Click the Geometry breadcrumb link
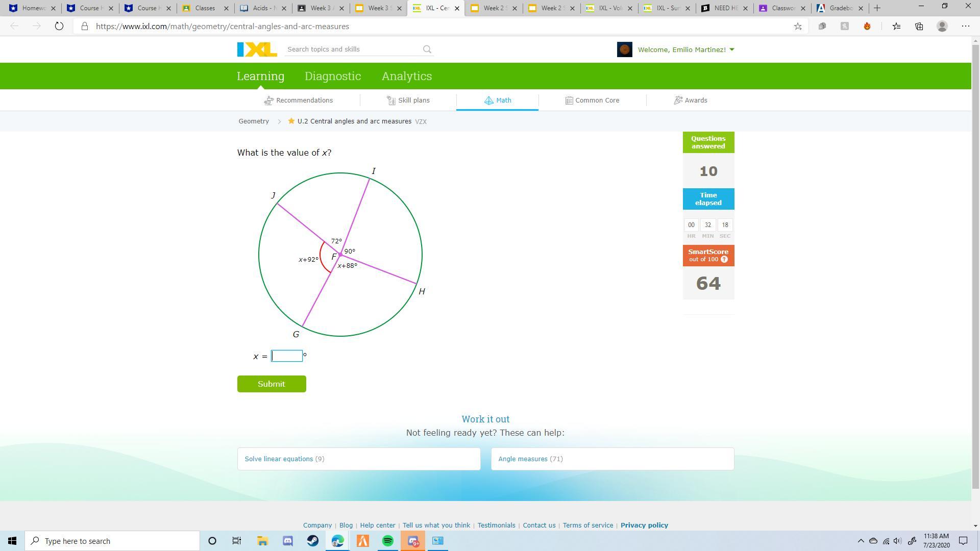The image size is (980, 551). (x=254, y=121)
